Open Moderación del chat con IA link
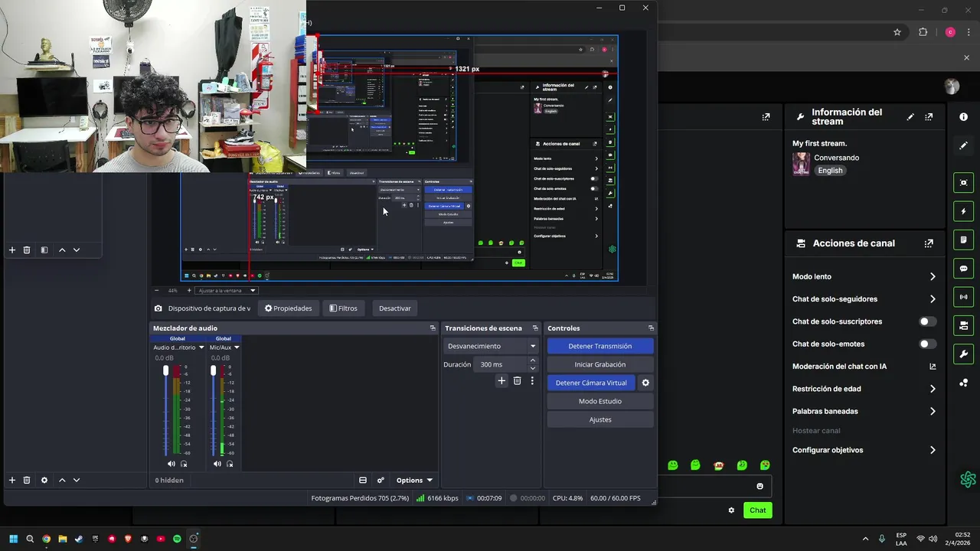Screen dimensions: 980x551 [x=864, y=367]
